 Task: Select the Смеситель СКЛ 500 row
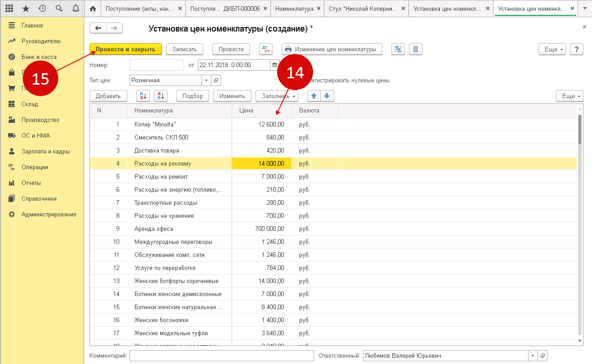(333, 137)
